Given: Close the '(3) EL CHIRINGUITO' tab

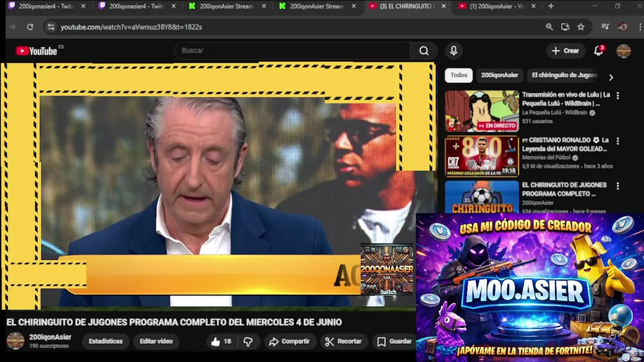Looking at the screenshot, I should [x=443, y=6].
